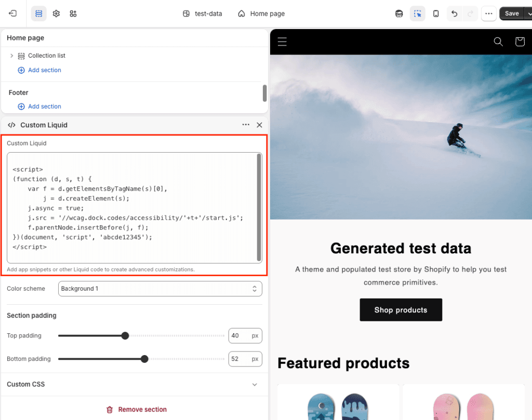Click the code editor vertical scrollbar
532x420 pixels.
tap(259, 207)
